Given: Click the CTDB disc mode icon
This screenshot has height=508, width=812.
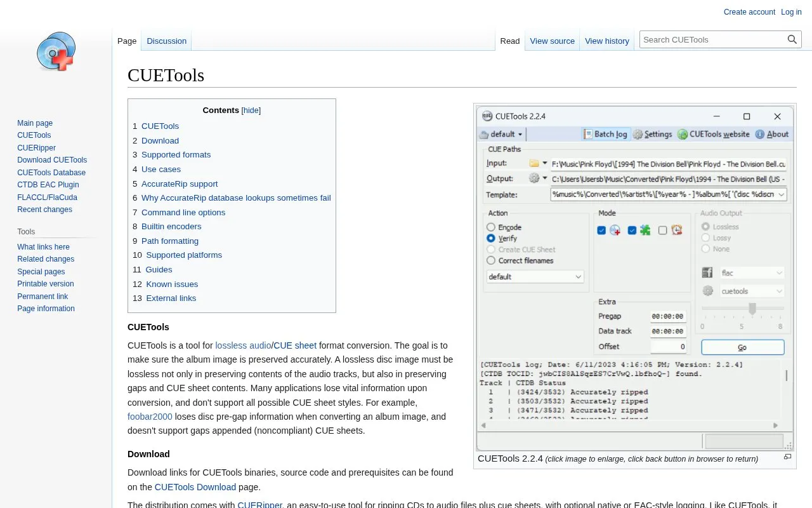Looking at the screenshot, I should coord(615,230).
